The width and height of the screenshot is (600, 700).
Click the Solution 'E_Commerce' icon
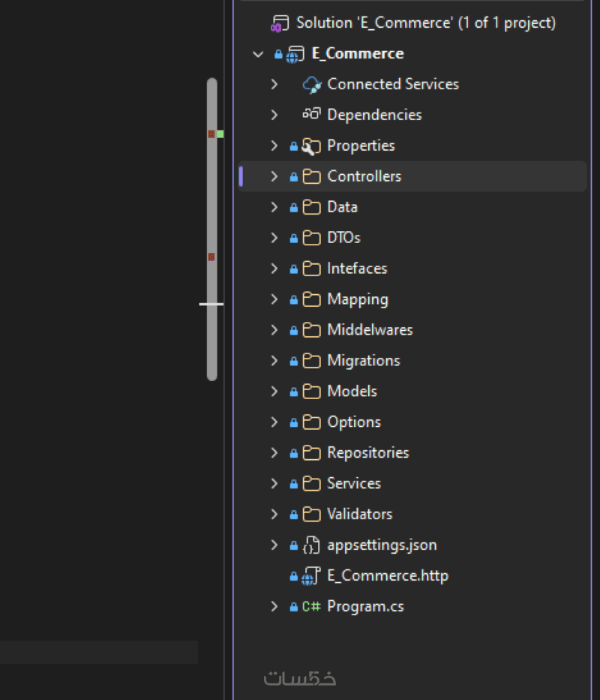[280, 23]
